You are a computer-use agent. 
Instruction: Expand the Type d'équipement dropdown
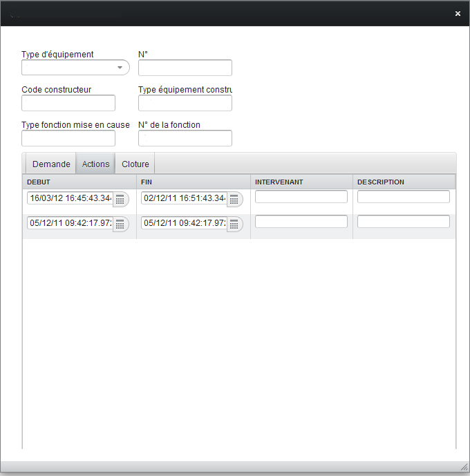pyautogui.click(x=120, y=68)
